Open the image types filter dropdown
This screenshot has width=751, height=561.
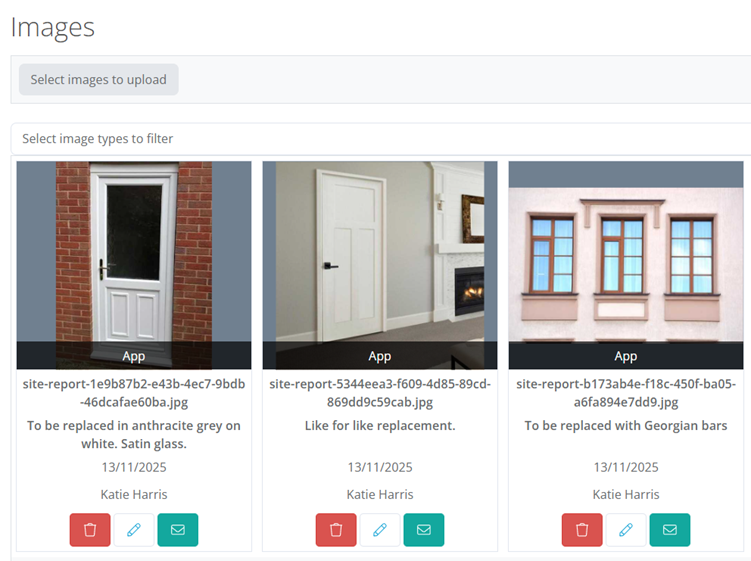click(380, 139)
